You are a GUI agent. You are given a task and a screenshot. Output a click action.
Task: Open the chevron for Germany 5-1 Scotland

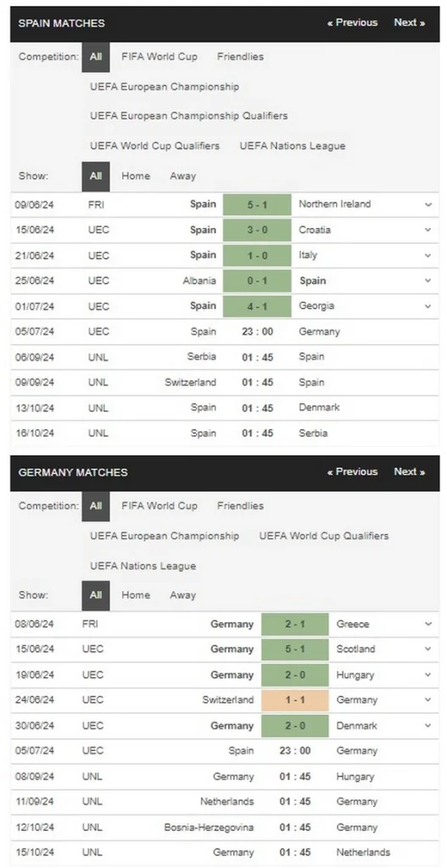point(428,649)
